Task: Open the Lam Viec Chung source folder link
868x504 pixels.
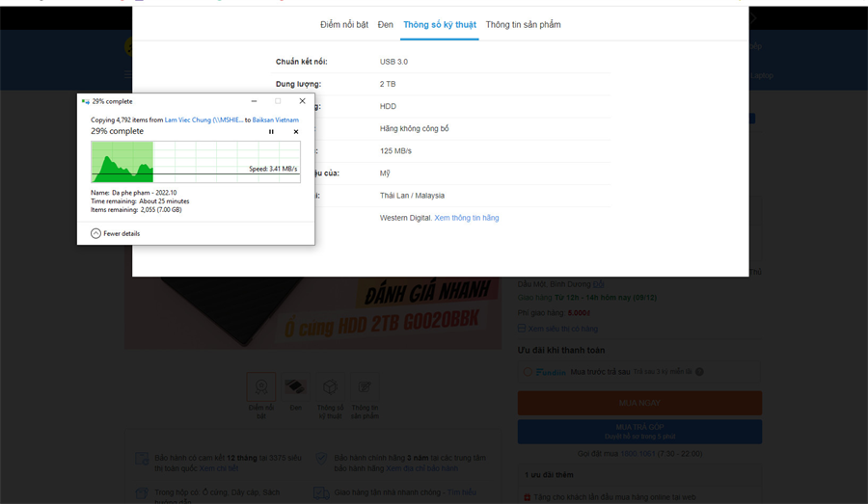Action: 203,120
